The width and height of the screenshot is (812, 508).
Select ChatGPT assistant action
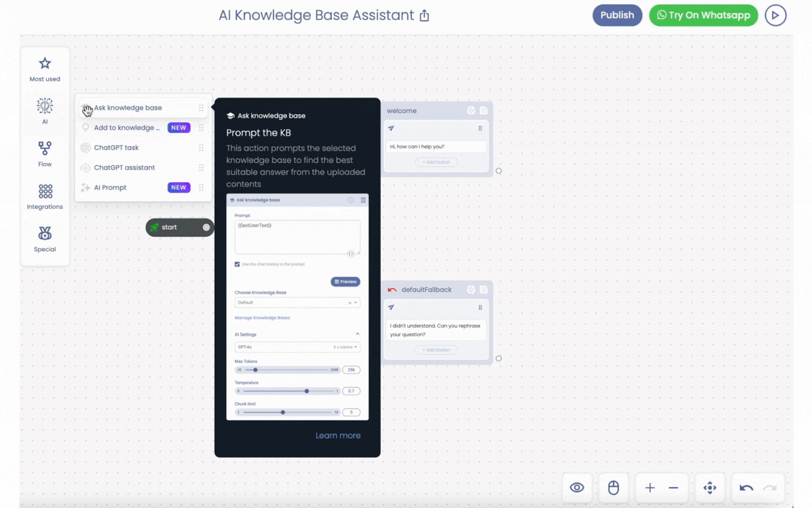point(143,168)
